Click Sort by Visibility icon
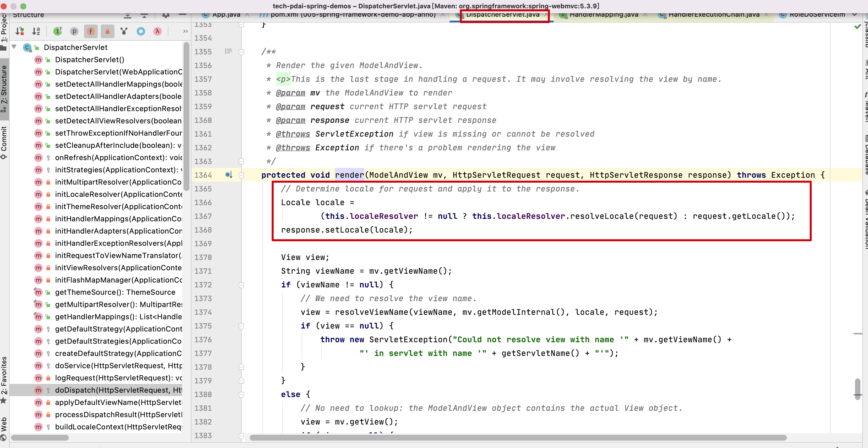Image resolution: width=868 pixels, height=448 pixels. (20, 31)
